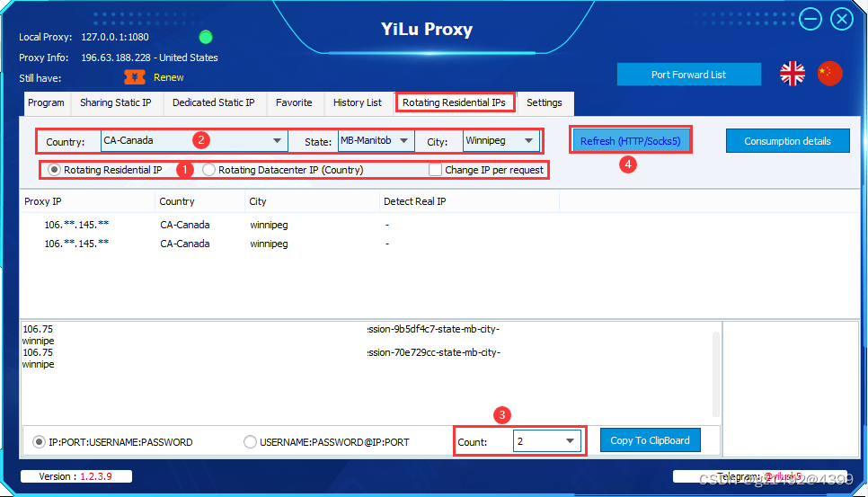Select Rotating Datacenter IP (Country) option
The width and height of the screenshot is (868, 497).
pos(208,170)
